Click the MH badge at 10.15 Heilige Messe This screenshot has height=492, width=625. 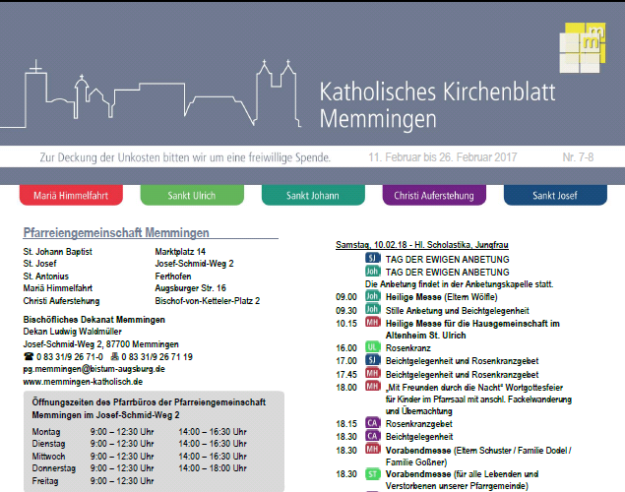(372, 322)
